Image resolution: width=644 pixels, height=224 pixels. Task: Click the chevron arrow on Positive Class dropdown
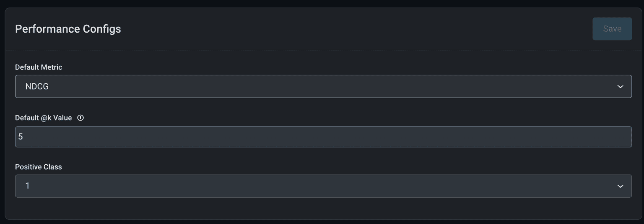(x=620, y=186)
